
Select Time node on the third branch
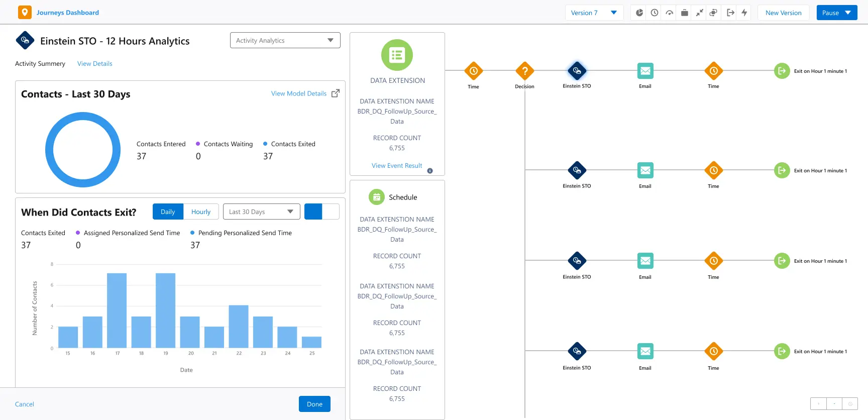714,261
